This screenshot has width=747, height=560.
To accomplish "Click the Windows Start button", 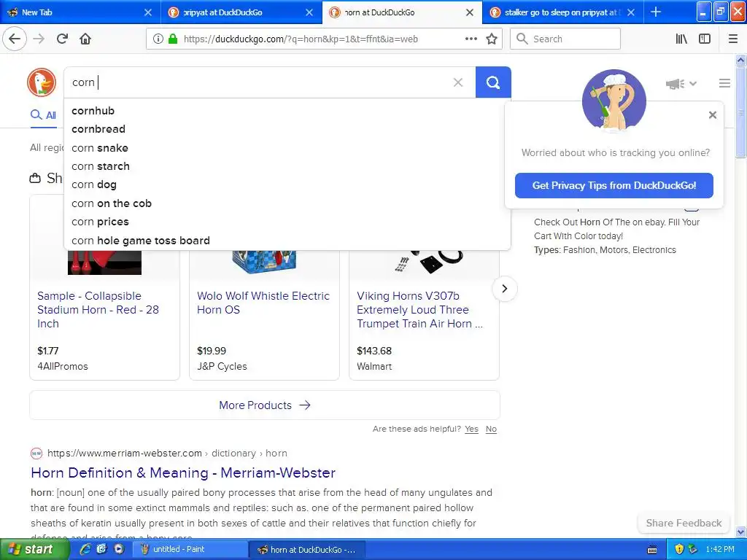I will click(34, 549).
